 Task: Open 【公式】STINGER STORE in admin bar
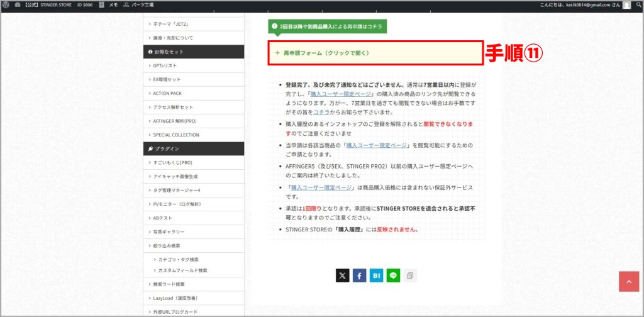tap(44, 5)
